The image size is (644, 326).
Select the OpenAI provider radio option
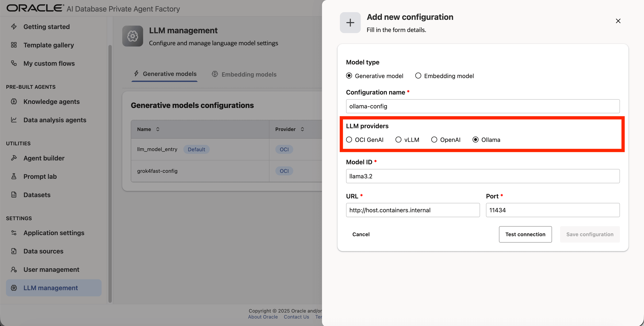point(434,140)
